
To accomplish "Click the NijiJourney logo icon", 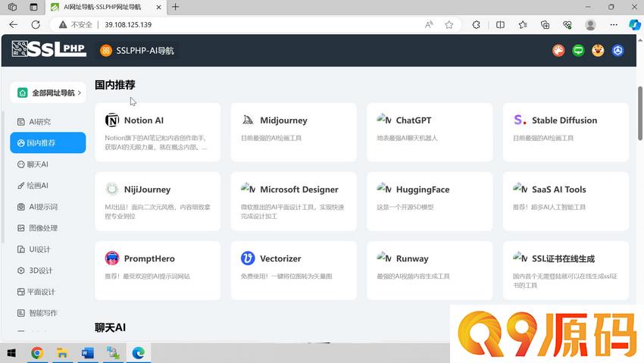I will [111, 189].
